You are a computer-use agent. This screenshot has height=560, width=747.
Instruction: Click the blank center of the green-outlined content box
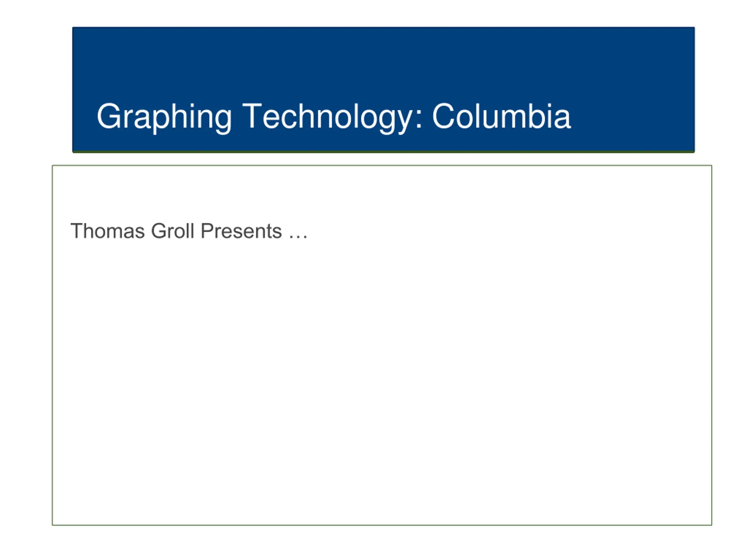pyautogui.click(x=382, y=371)
